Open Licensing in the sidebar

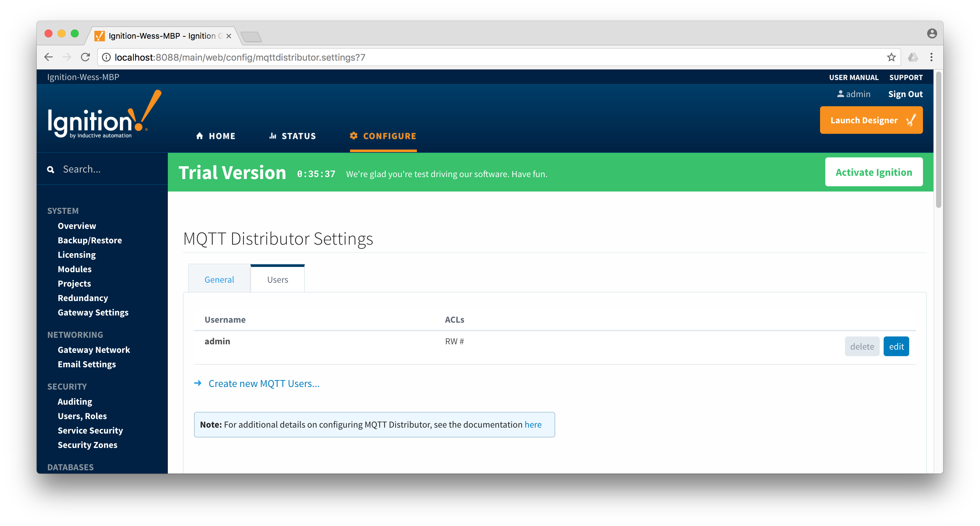(76, 254)
